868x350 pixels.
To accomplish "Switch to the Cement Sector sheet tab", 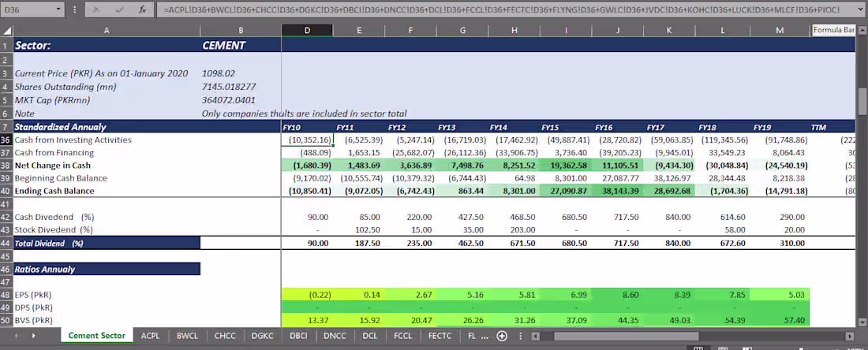I will pyautogui.click(x=97, y=335).
